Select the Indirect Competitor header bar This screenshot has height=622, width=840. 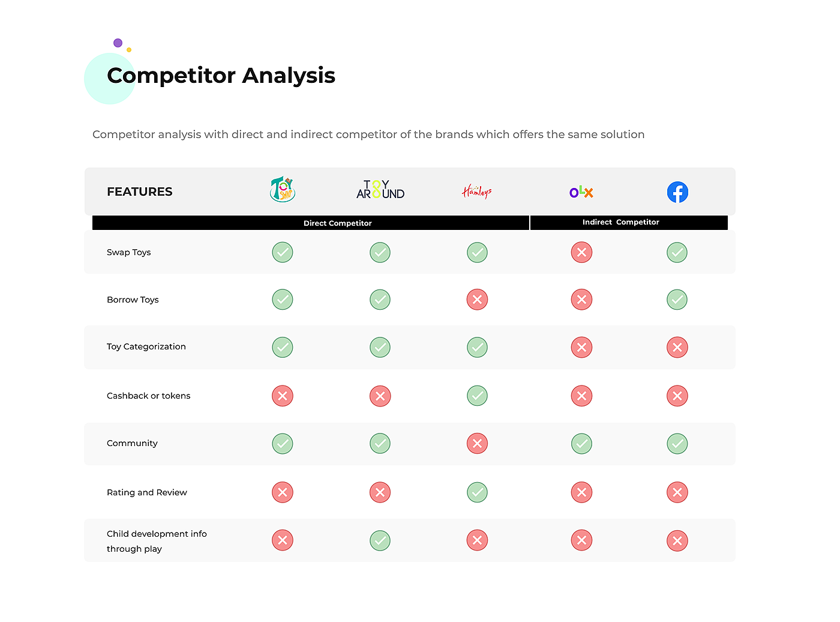[x=621, y=222]
